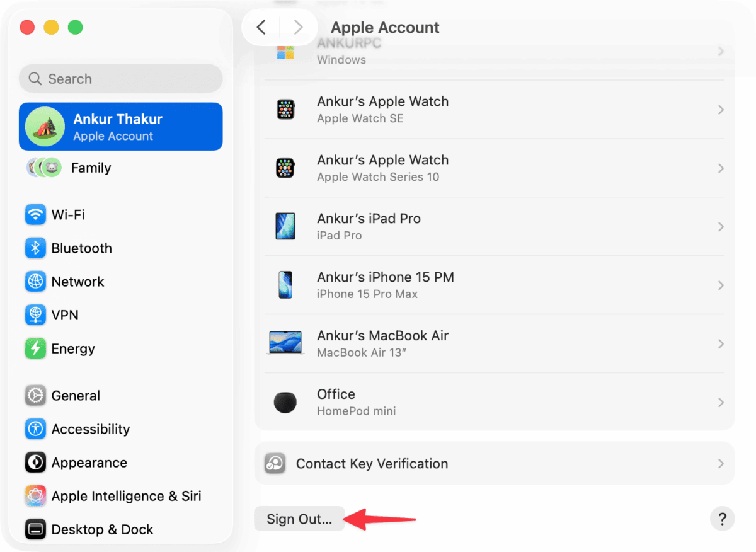Click the search magnifier icon

pyautogui.click(x=35, y=79)
